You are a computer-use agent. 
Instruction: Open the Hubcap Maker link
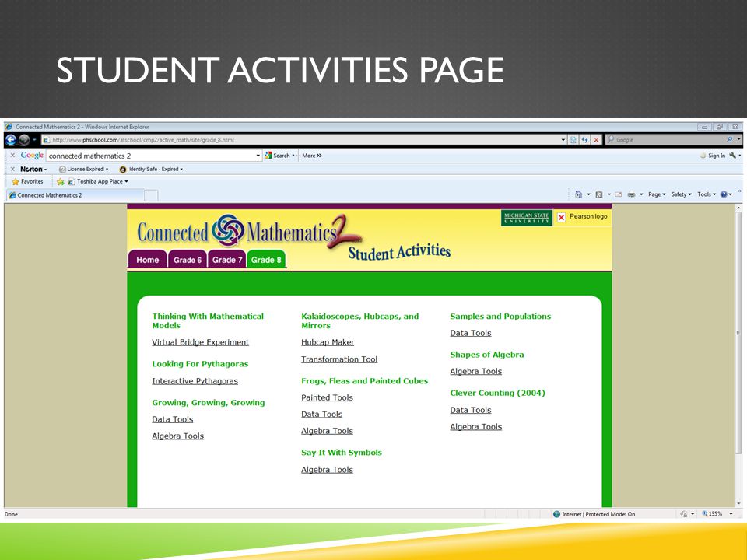point(328,342)
